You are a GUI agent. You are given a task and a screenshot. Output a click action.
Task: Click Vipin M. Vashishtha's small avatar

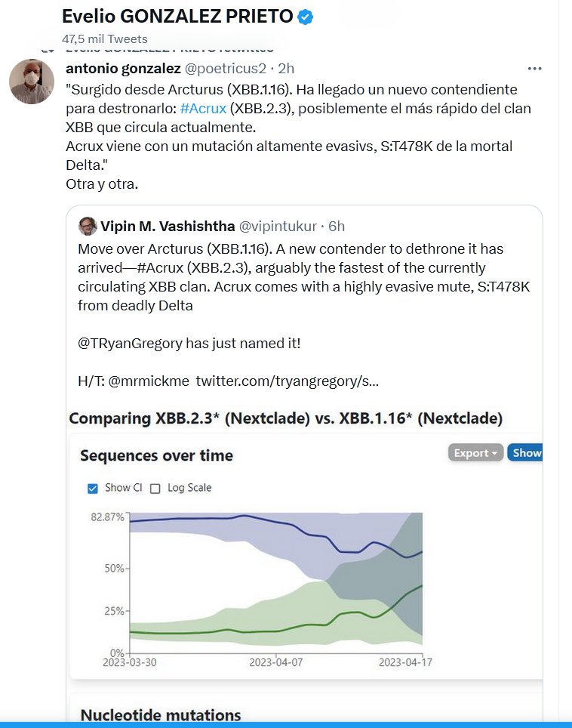88,226
